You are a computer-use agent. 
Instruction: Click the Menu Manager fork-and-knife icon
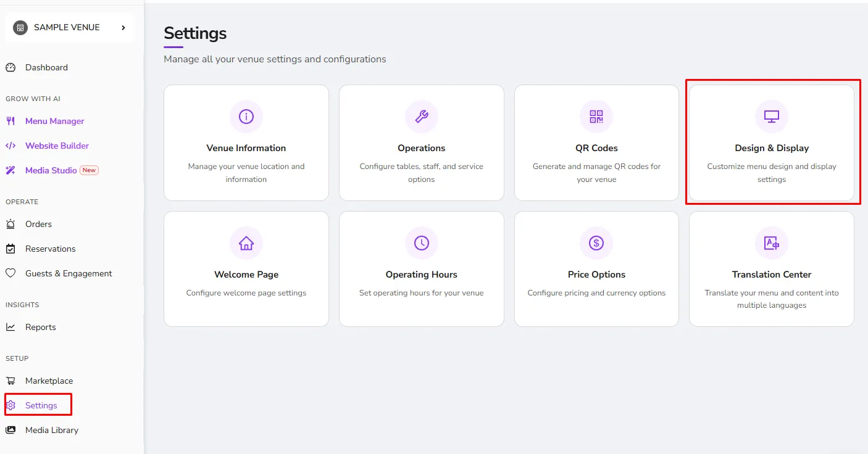pyautogui.click(x=10, y=121)
